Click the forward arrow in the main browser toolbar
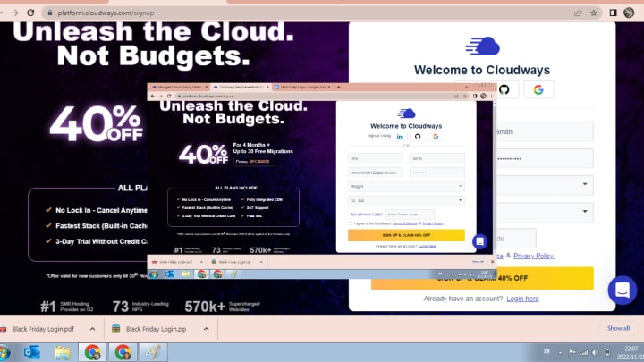 (x=15, y=13)
